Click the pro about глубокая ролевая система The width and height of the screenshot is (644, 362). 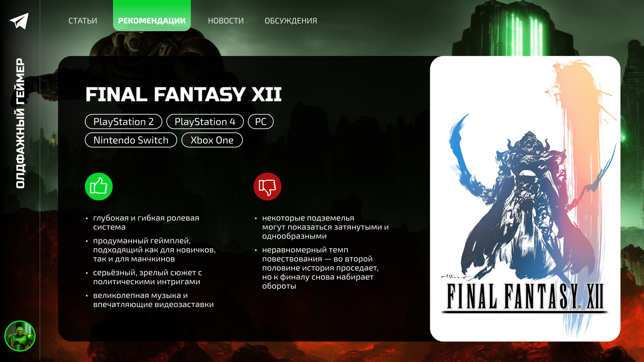click(146, 222)
